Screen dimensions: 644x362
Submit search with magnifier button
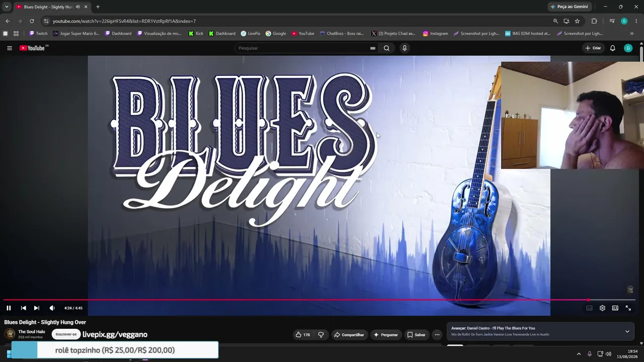point(386,48)
